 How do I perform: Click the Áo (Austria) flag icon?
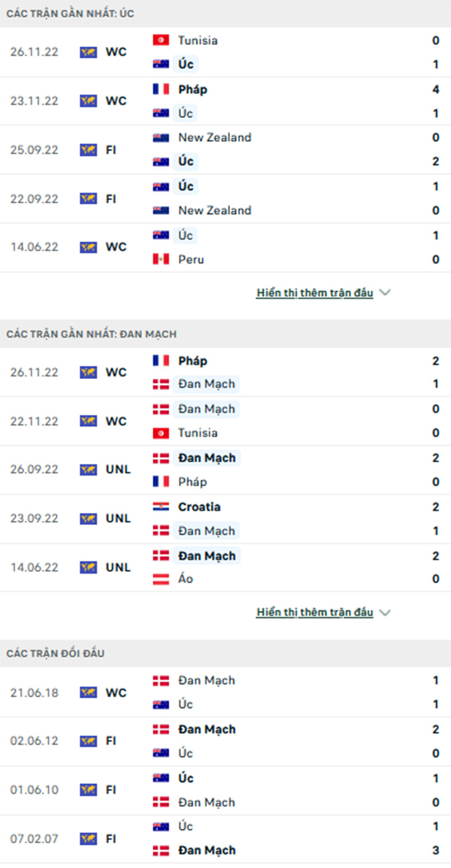point(161,578)
